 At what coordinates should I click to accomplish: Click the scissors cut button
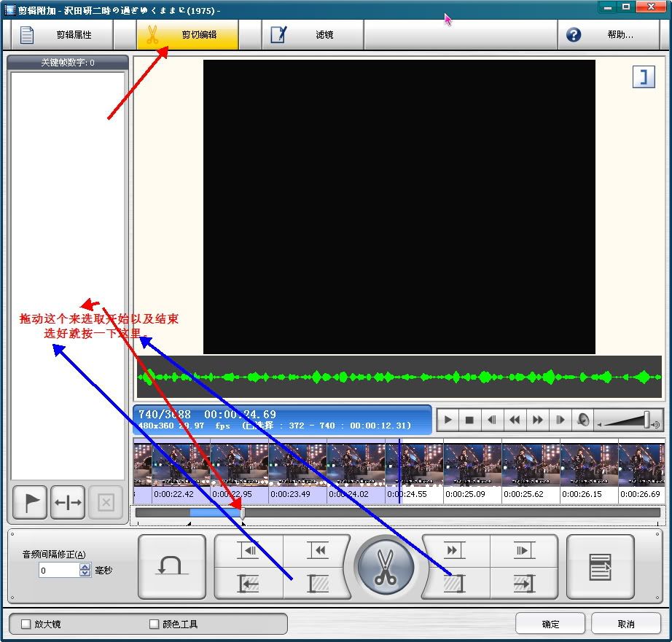(x=385, y=568)
